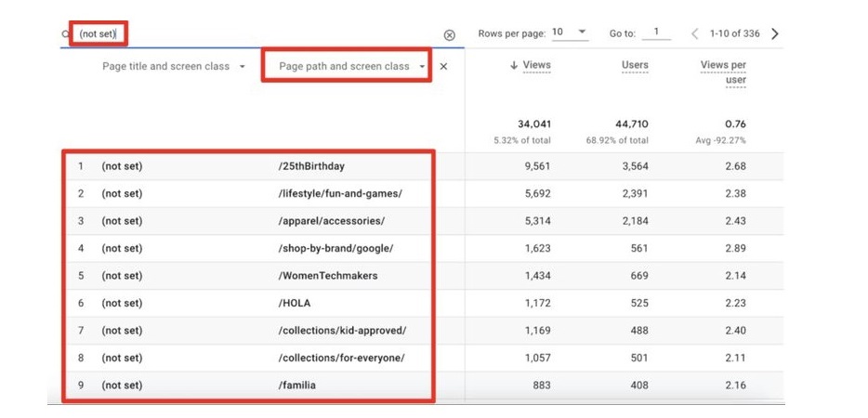Click the 2.89 views per user value
The image size is (868, 418).
point(736,249)
